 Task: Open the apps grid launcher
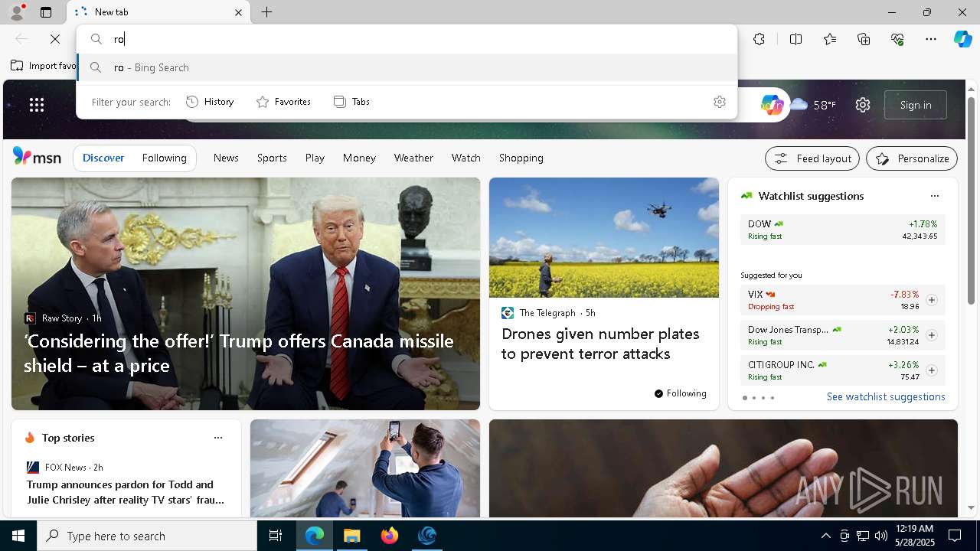37,105
